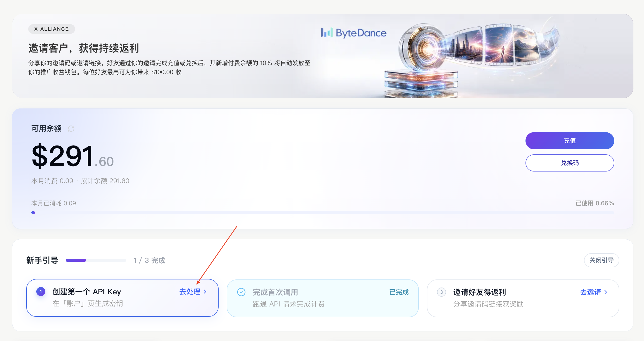Click the monthly usage progress bar

[x=323, y=213]
